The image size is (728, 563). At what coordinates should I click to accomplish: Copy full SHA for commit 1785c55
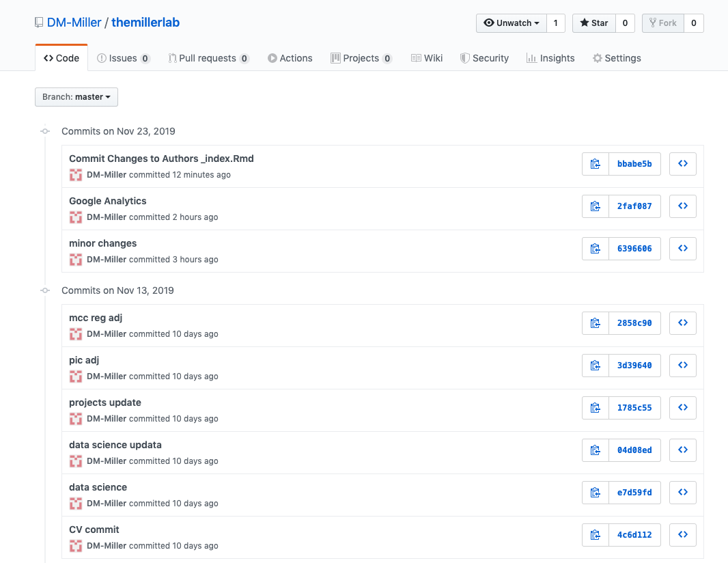click(x=596, y=408)
